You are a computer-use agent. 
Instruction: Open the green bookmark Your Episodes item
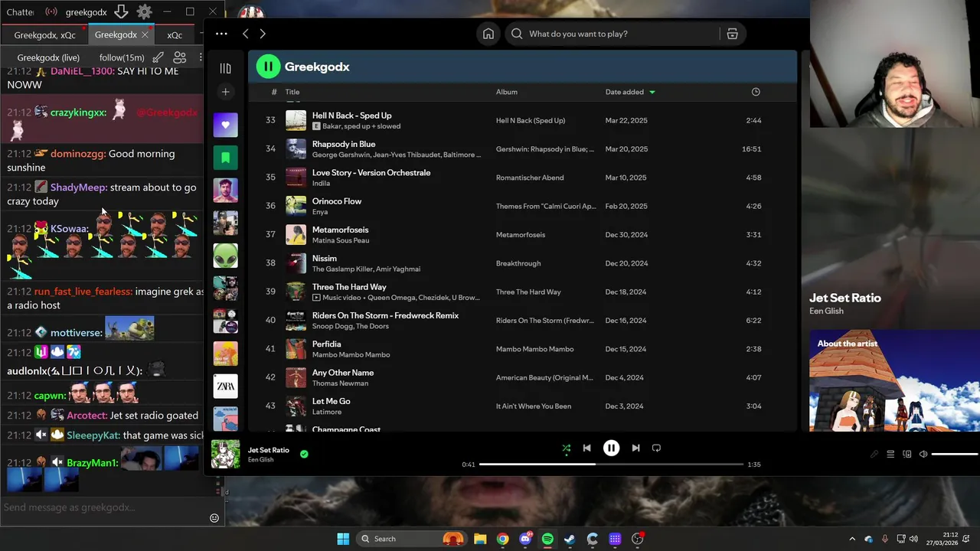225,158
